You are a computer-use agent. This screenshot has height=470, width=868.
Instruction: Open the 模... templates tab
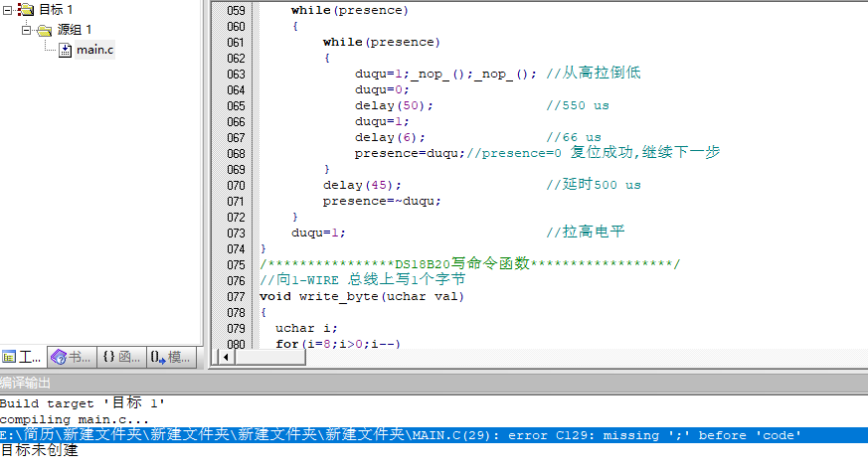point(171,357)
